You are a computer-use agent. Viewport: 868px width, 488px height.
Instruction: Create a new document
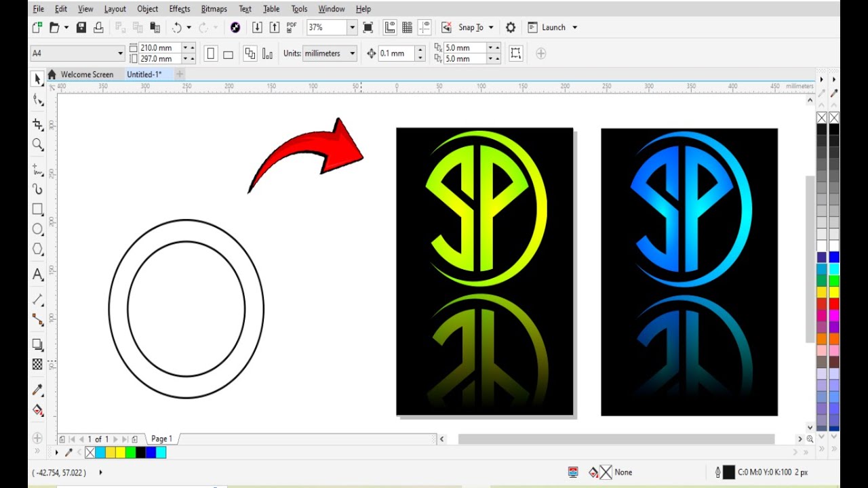[x=37, y=27]
